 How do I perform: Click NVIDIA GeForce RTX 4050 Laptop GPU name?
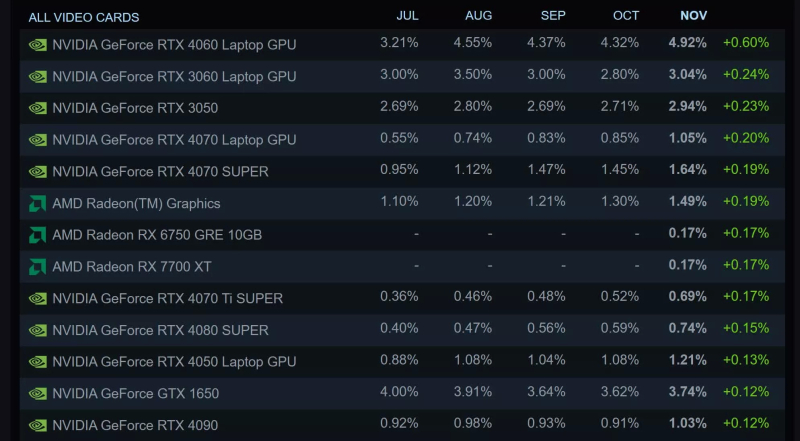(x=174, y=362)
